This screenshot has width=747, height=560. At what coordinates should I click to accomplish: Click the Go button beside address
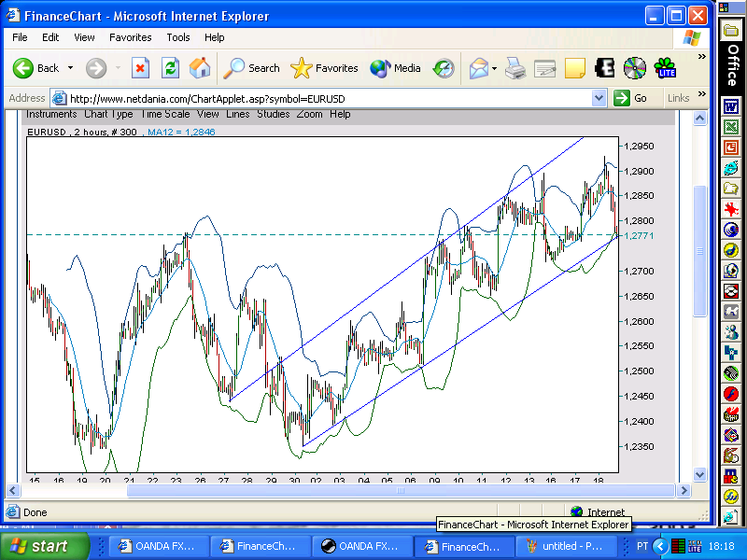click(x=631, y=98)
